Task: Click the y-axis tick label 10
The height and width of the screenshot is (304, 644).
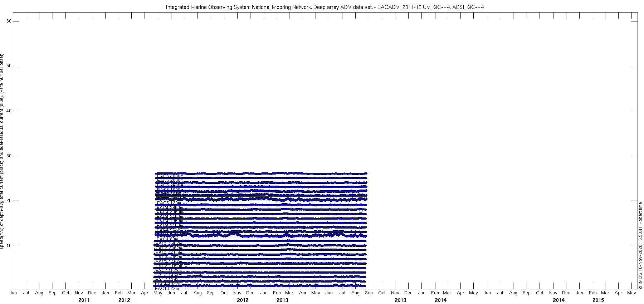Action: [x=9, y=246]
